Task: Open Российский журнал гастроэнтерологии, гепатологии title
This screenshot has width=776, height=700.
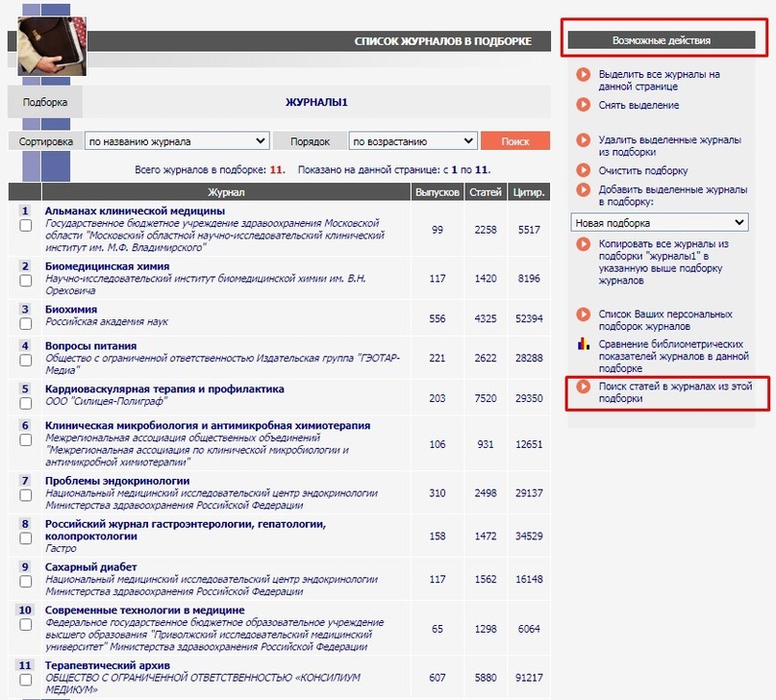Action: [x=185, y=530]
